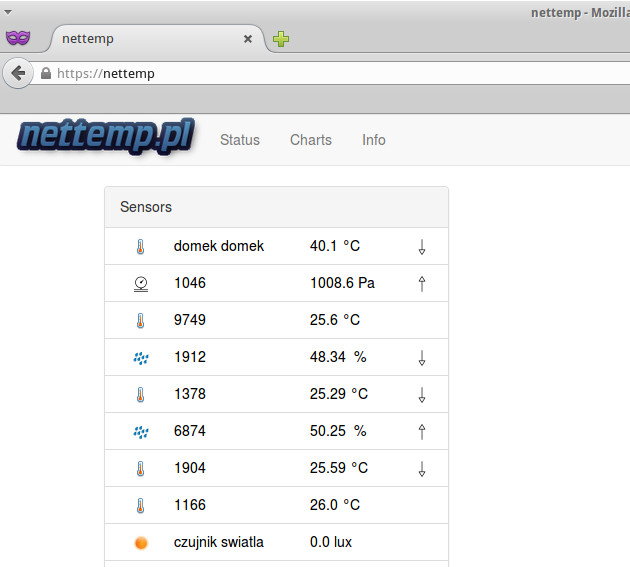Click the 25.6 °C reading

335,320
